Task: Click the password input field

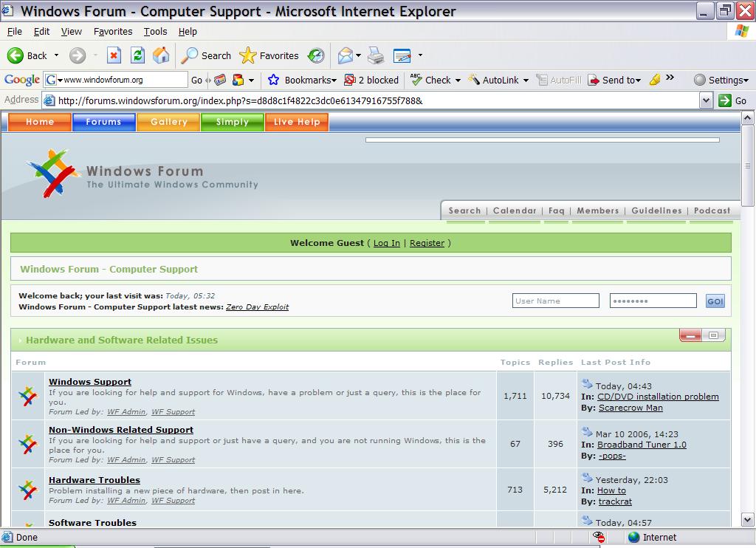Action: tap(653, 301)
